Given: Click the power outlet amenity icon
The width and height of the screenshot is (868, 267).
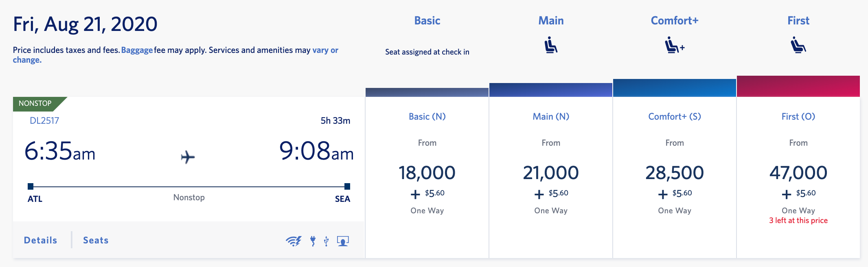Looking at the screenshot, I should (x=313, y=241).
